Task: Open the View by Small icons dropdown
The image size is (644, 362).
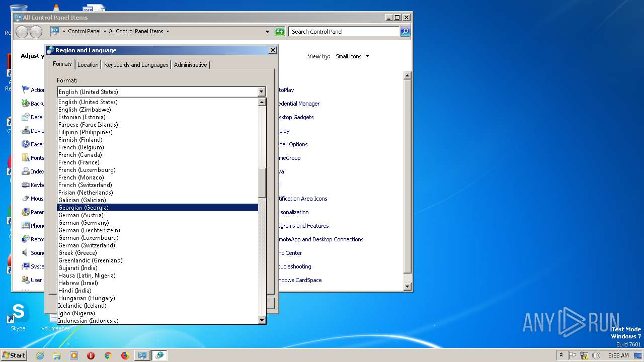Action: point(353,56)
